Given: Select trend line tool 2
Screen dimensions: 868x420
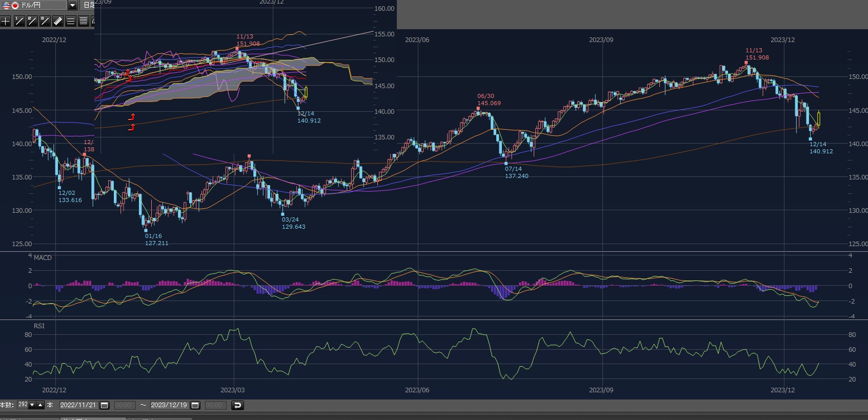Looking at the screenshot, I should (x=32, y=21).
